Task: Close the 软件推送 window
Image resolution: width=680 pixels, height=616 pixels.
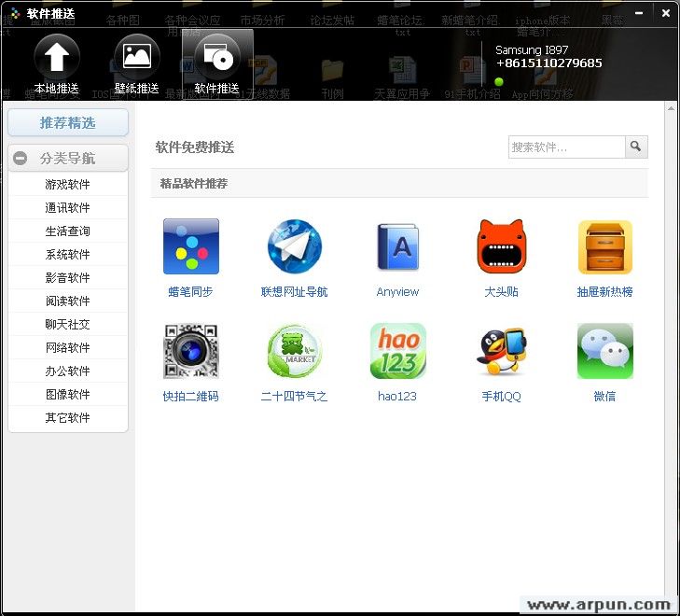Action: pos(666,13)
